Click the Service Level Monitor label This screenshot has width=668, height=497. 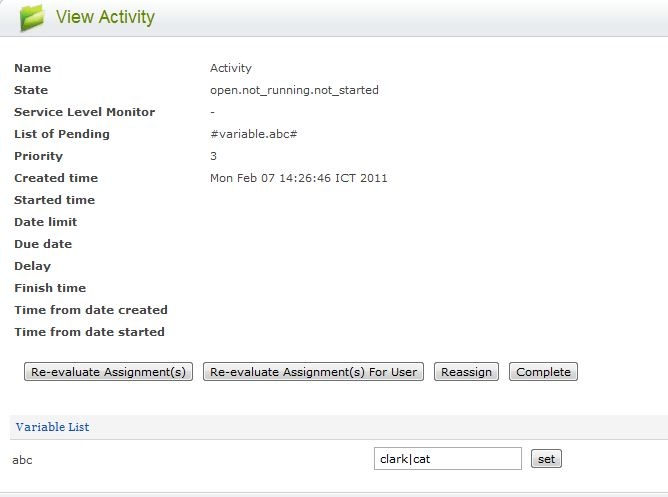[84, 112]
